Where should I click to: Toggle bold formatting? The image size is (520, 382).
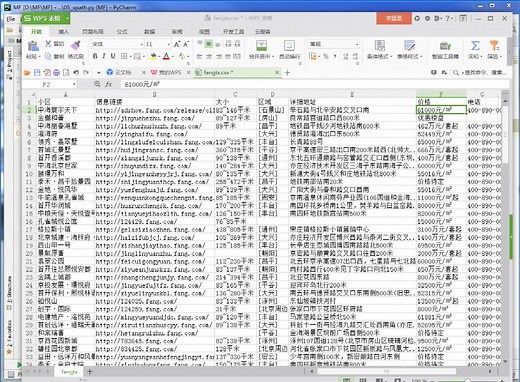[95, 56]
